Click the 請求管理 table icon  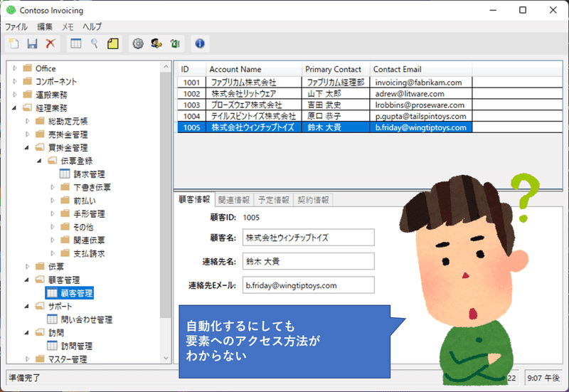(x=65, y=174)
